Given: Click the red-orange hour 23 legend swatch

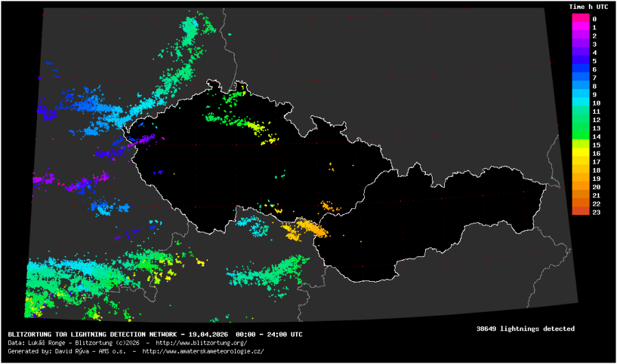Looking at the screenshot, I should pos(580,212).
